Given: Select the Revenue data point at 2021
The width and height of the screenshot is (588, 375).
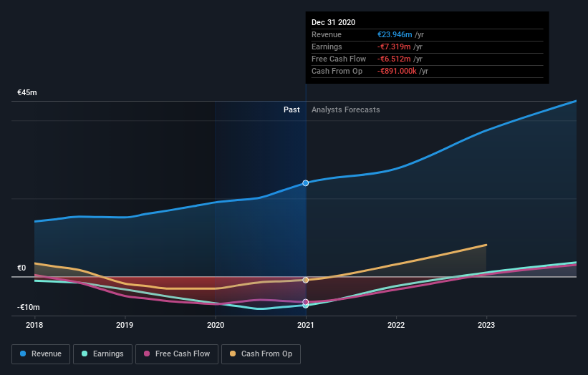Looking at the screenshot, I should tap(306, 182).
